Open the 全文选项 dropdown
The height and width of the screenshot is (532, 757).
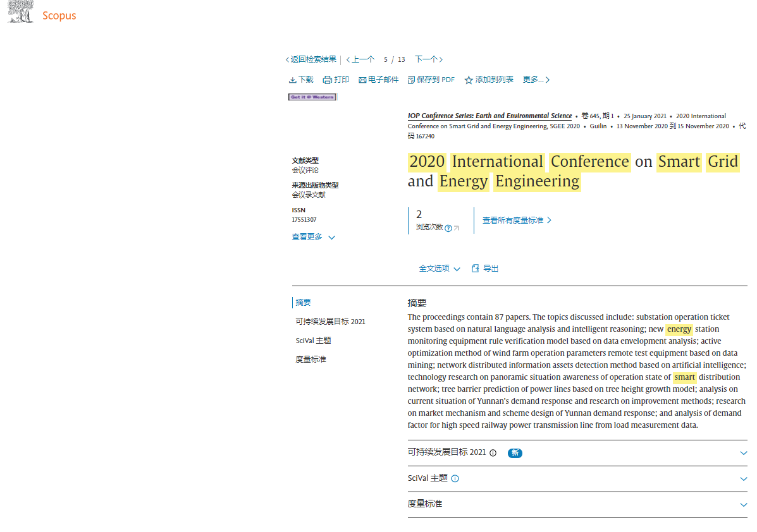[440, 269]
